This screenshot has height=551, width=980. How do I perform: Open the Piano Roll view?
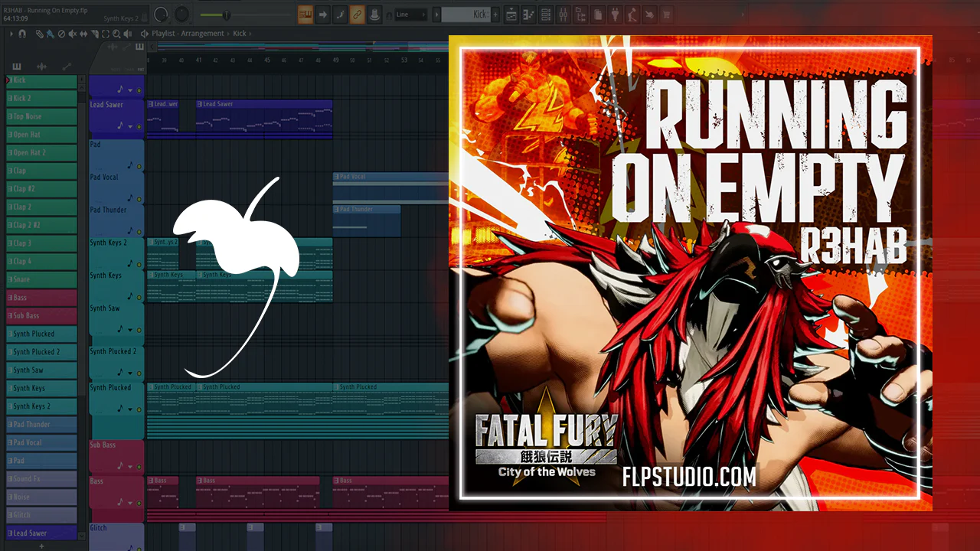click(528, 14)
